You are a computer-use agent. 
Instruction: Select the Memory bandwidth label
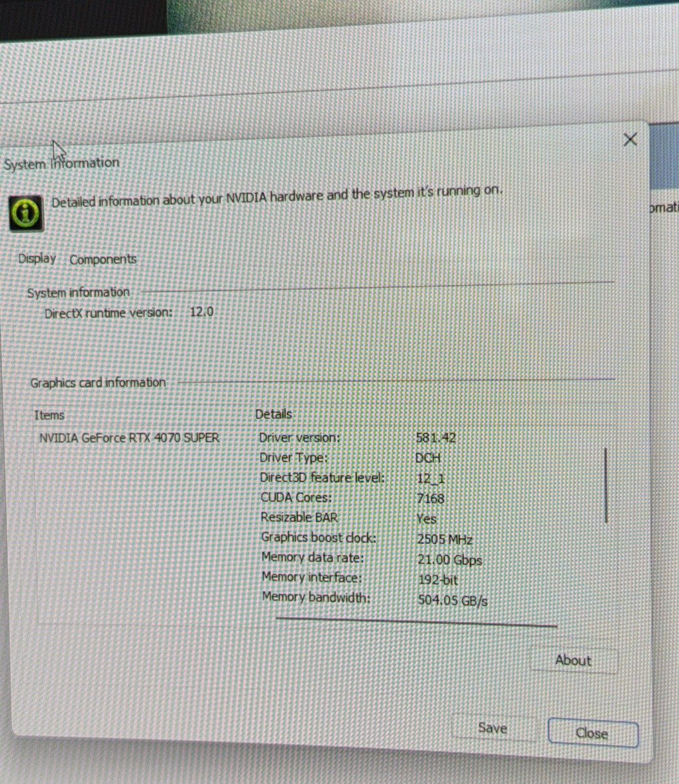[316, 597]
